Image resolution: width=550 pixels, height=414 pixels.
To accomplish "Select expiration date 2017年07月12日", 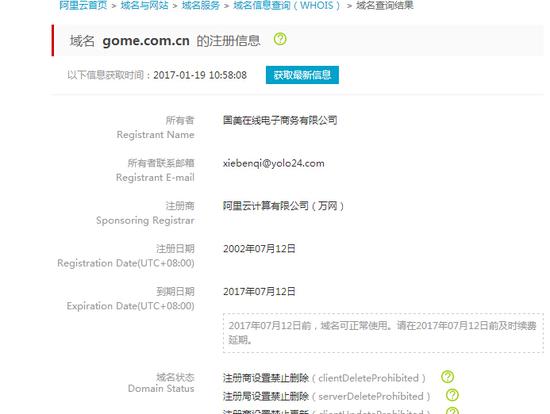I will pos(259,292).
